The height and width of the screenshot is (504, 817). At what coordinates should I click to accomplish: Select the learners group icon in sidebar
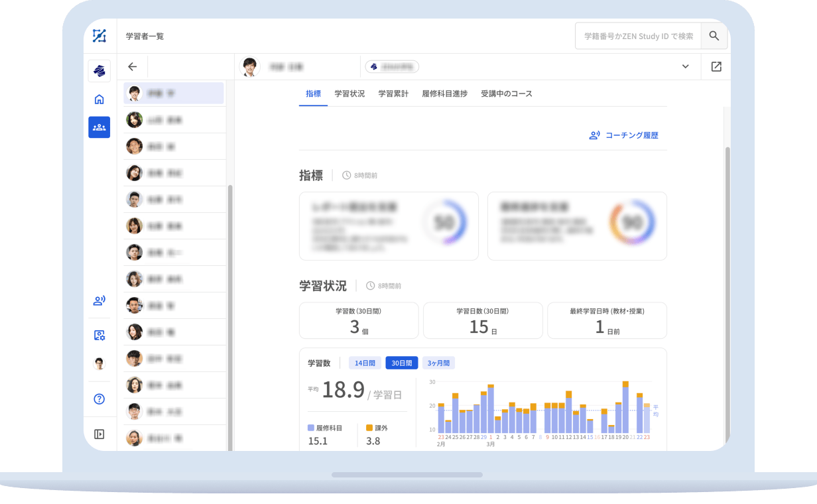click(99, 127)
